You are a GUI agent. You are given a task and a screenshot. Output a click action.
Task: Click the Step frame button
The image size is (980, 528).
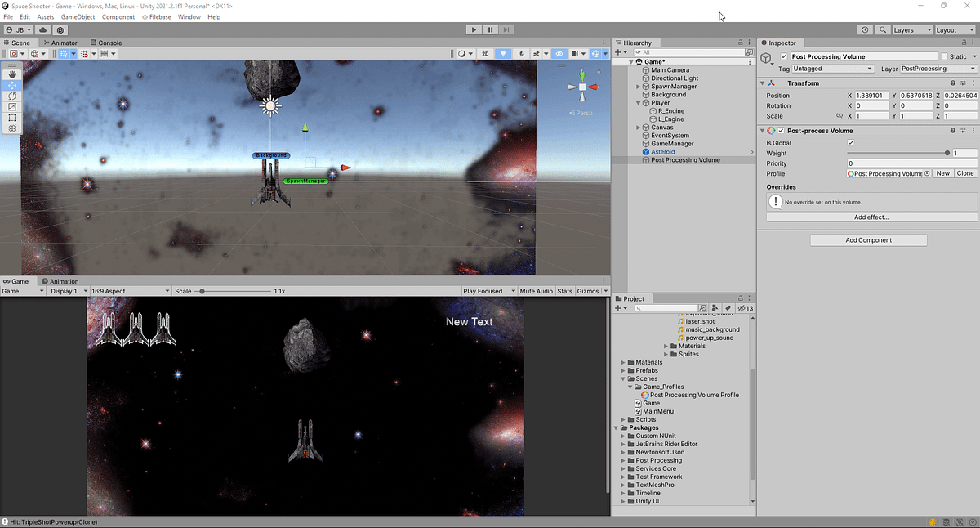point(506,29)
